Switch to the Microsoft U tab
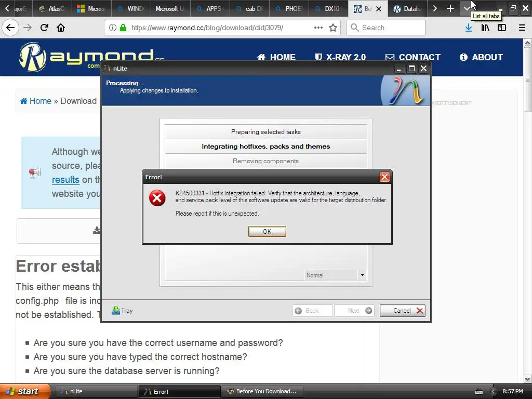532x399 pixels. (x=170, y=8)
